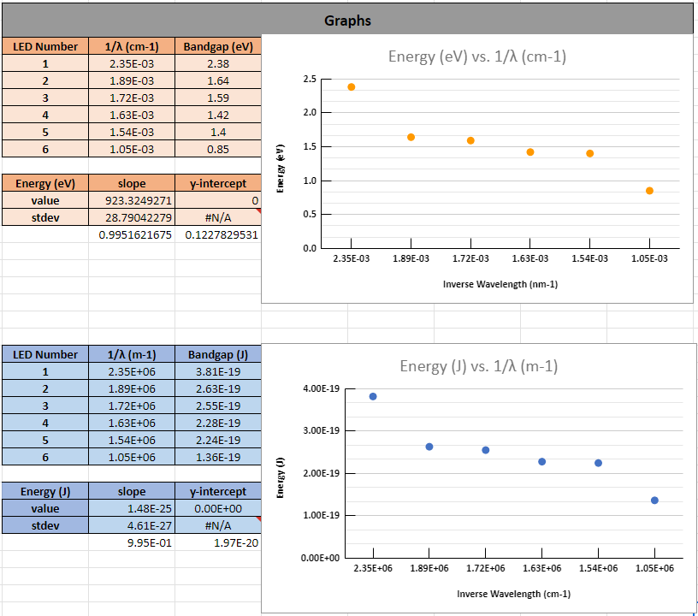Image resolution: width=698 pixels, height=616 pixels.
Task: Click the #N/A cell in the orange table
Action: (x=217, y=217)
